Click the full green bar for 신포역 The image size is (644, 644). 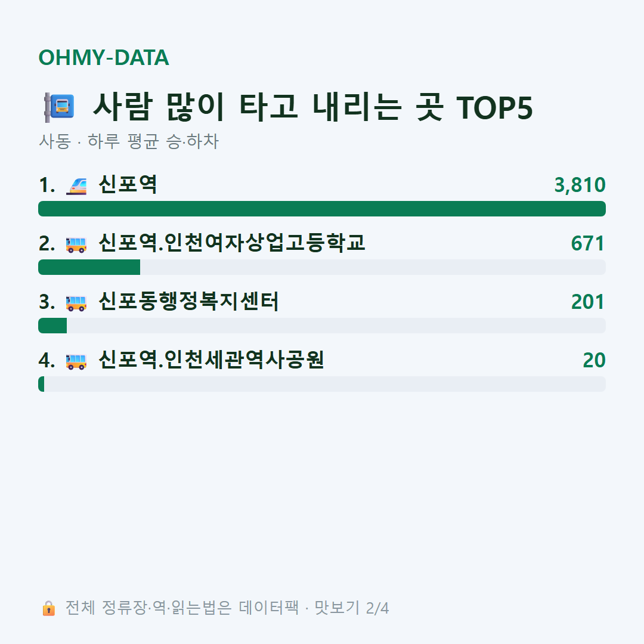tap(322, 209)
